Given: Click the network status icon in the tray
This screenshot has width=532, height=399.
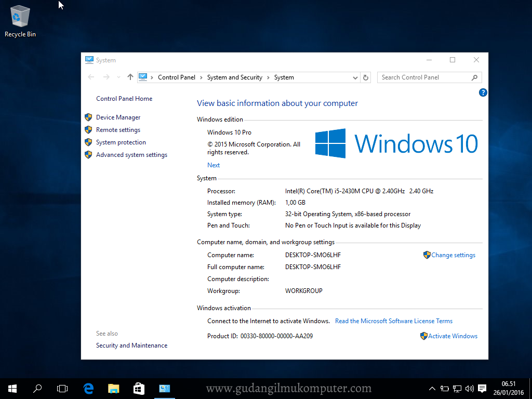Looking at the screenshot, I should 457,388.
